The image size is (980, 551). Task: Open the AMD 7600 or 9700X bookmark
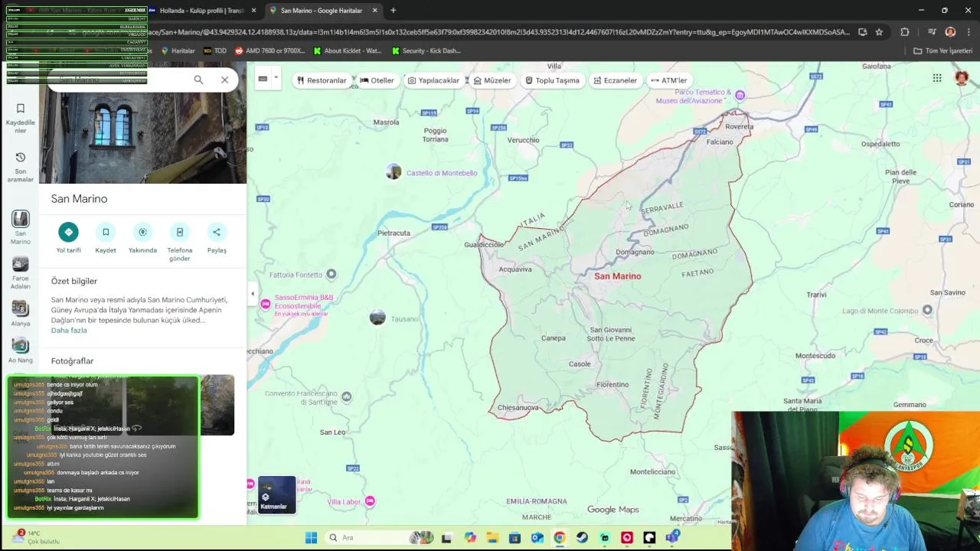(270, 51)
